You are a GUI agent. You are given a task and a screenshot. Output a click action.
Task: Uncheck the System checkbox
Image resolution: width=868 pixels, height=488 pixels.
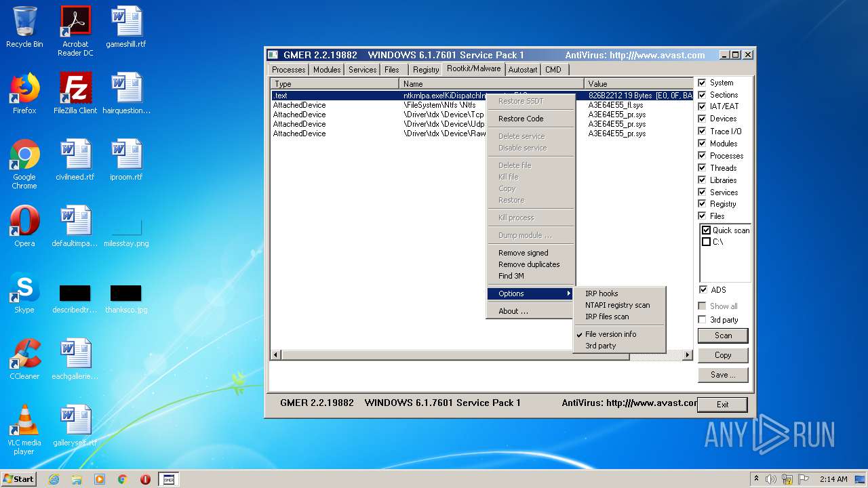pos(702,83)
